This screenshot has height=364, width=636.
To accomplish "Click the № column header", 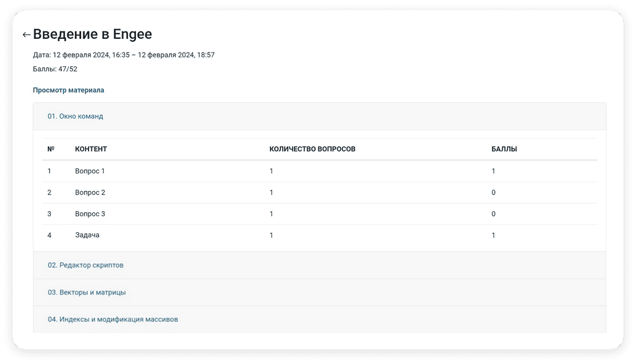I will 51,149.
